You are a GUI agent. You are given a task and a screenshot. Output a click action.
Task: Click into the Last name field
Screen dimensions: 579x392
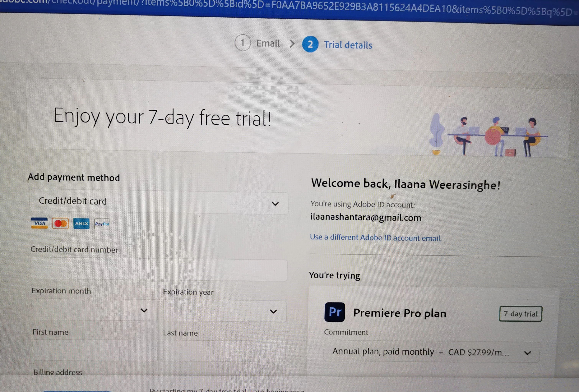pos(224,351)
